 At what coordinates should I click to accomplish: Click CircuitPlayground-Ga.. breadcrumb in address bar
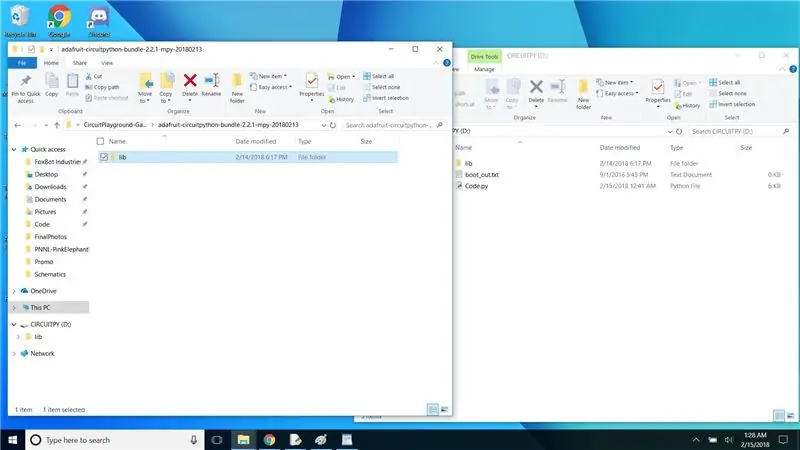point(115,125)
